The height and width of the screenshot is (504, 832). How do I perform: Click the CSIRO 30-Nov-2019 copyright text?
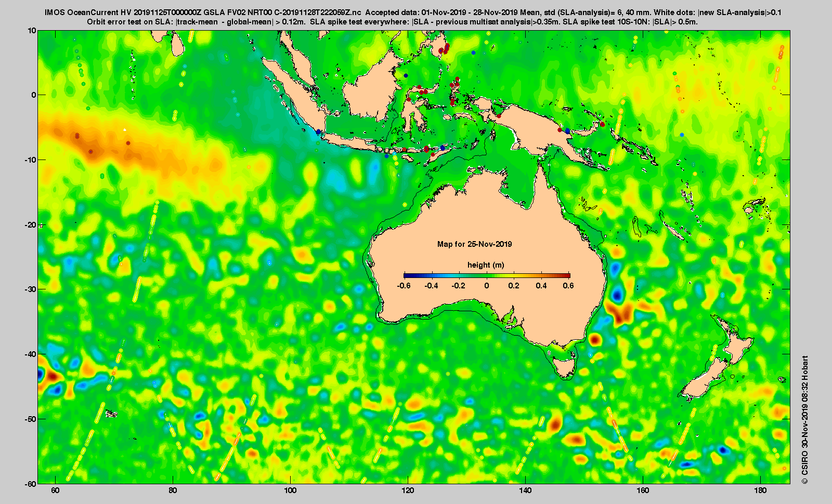click(805, 420)
